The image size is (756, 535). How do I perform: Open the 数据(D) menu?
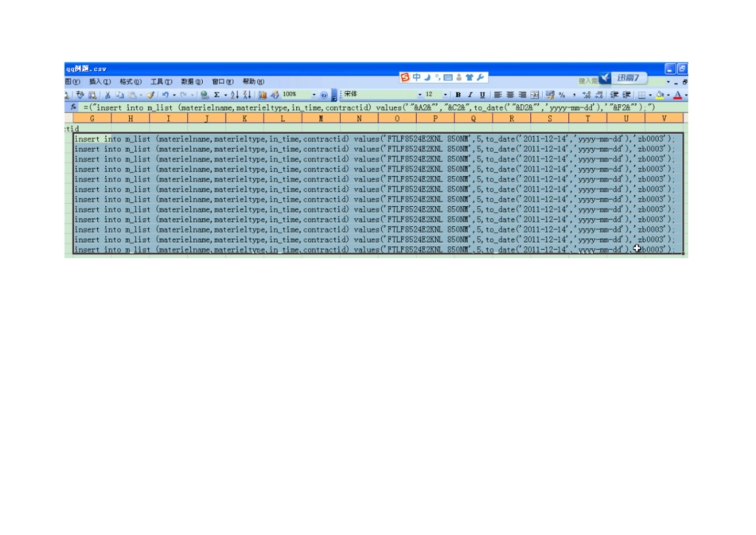[x=192, y=81]
